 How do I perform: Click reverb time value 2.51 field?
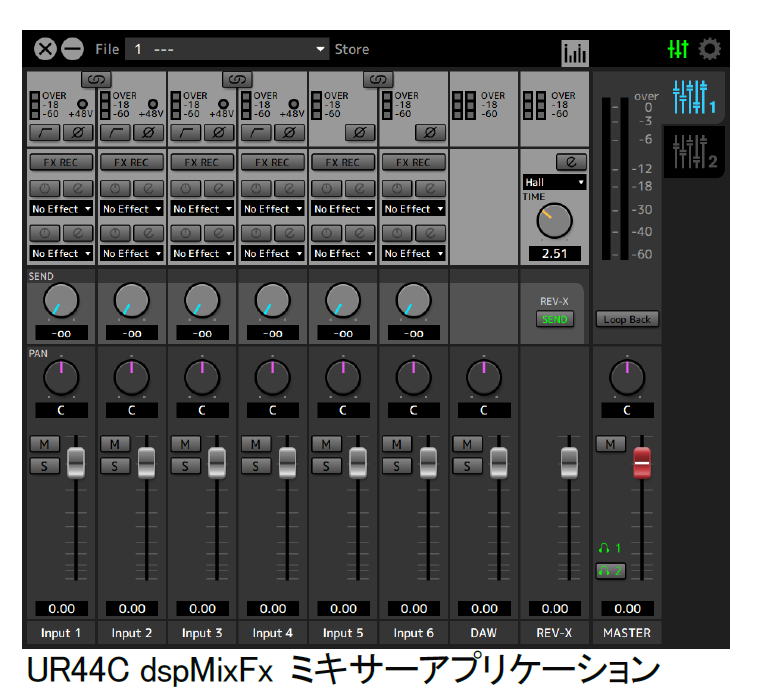point(555,253)
